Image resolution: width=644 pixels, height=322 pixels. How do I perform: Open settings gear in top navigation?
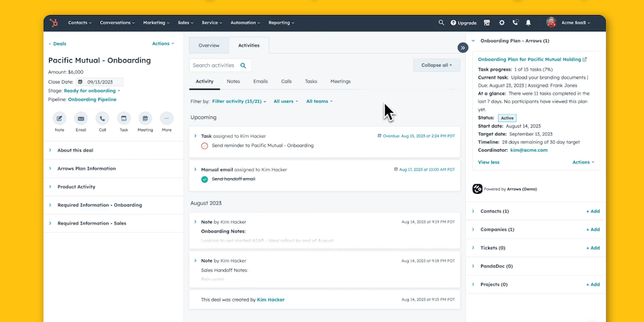501,23
